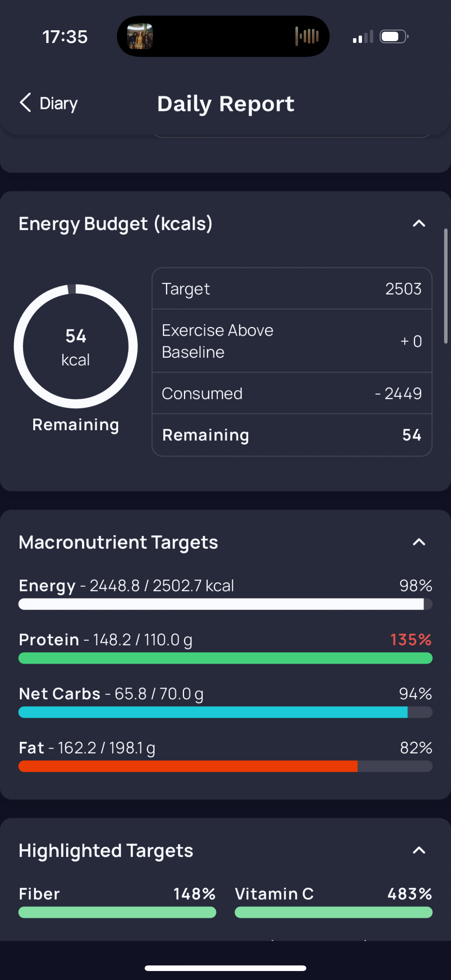Tap the Consumed -2449 row

[x=292, y=393]
